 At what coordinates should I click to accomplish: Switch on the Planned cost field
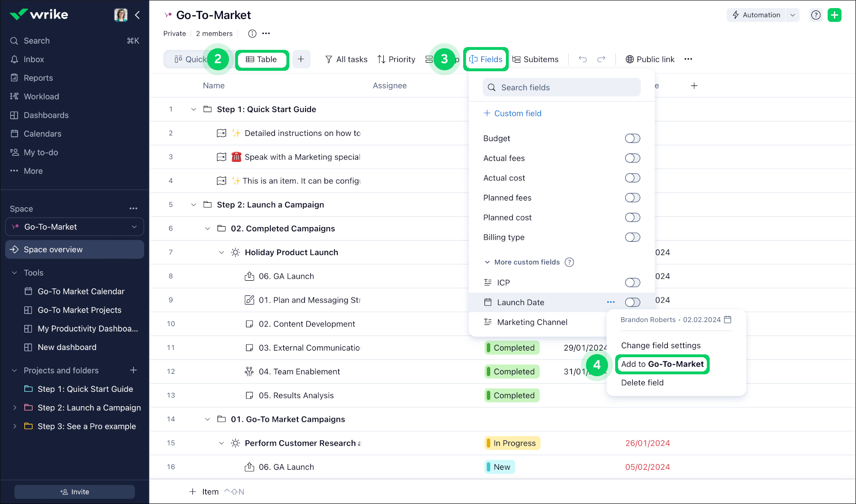coord(632,218)
